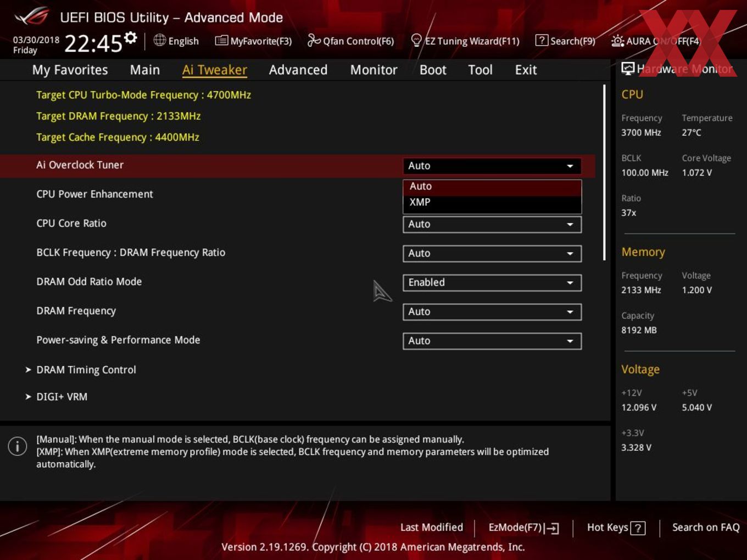Click the AURA light icon
Image resolution: width=747 pixels, height=560 pixels.
coord(617,41)
